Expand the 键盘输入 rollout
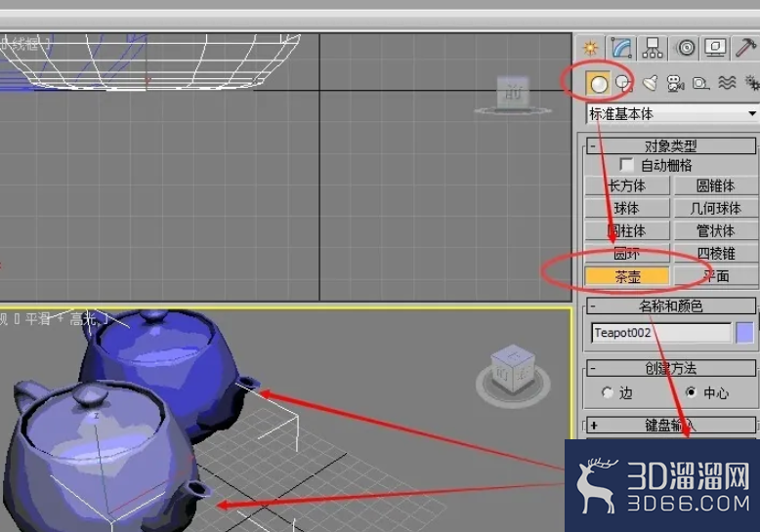Image resolution: width=760 pixels, height=532 pixels. 671,426
